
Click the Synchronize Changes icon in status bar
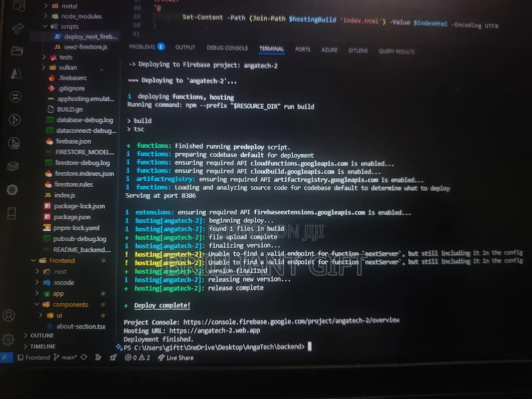tap(84, 357)
